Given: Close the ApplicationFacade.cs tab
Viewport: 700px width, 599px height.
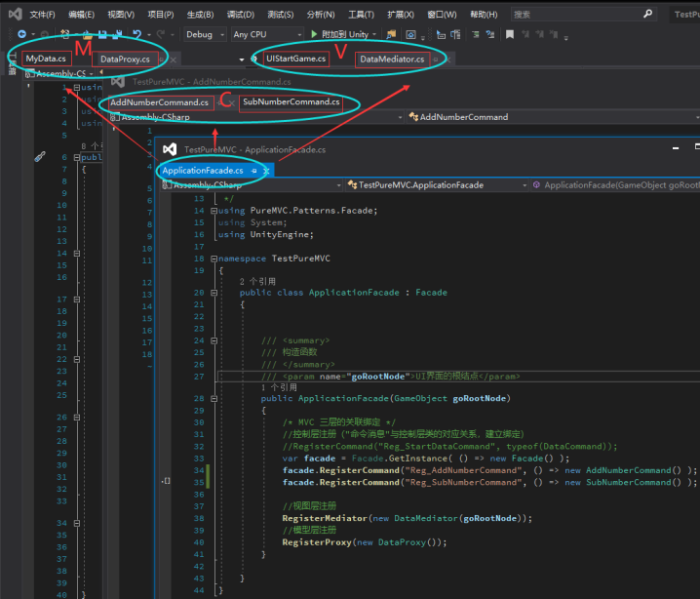Looking at the screenshot, I should (266, 171).
